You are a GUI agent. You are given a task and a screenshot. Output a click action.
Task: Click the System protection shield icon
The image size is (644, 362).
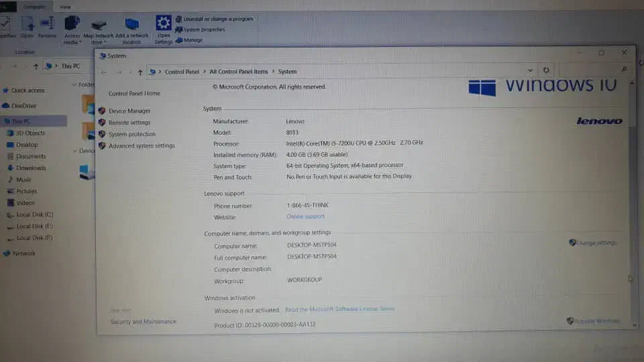[x=102, y=134]
